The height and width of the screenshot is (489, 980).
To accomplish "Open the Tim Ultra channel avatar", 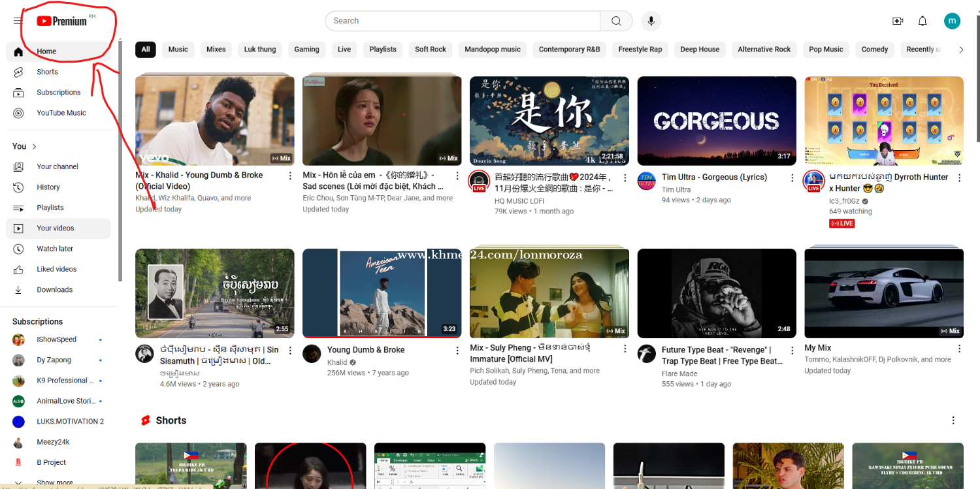I will pyautogui.click(x=647, y=181).
